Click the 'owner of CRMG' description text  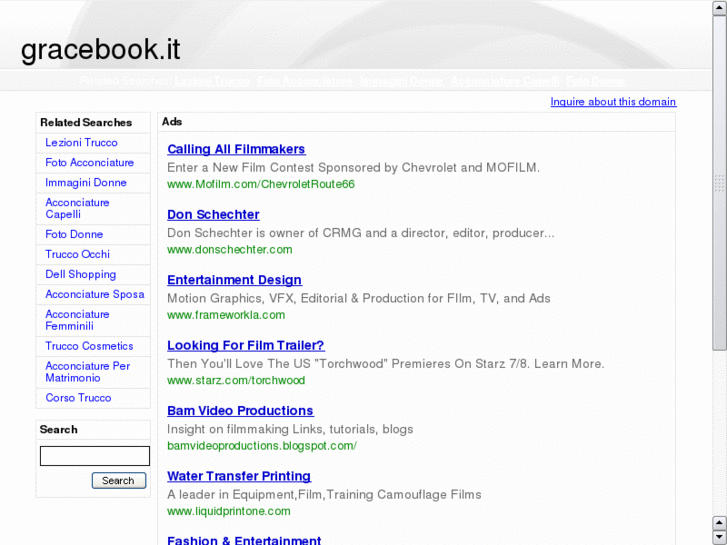coord(360,233)
